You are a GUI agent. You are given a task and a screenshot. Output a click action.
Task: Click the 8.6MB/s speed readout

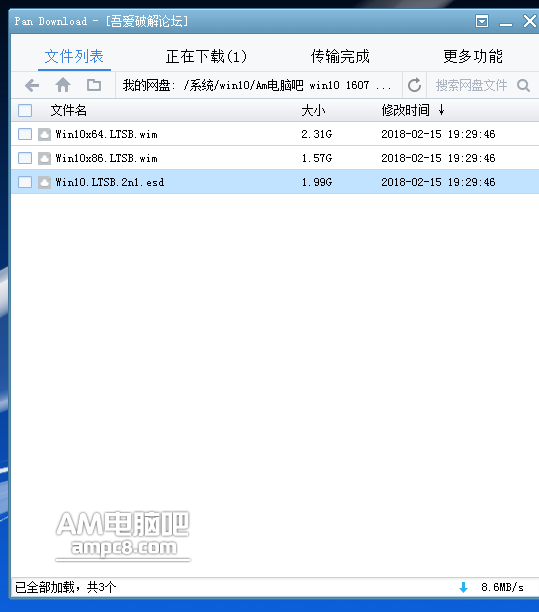pyautogui.click(x=502, y=587)
